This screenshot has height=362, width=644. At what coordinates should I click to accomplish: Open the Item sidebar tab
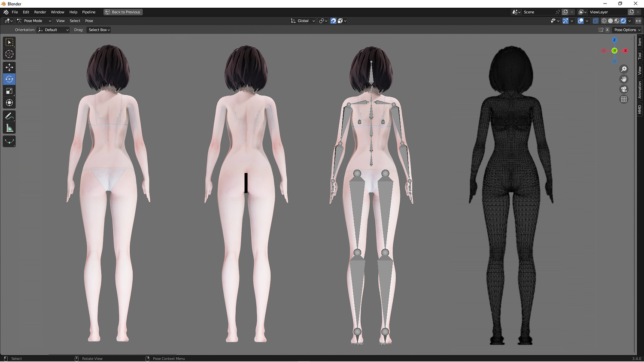(639, 42)
